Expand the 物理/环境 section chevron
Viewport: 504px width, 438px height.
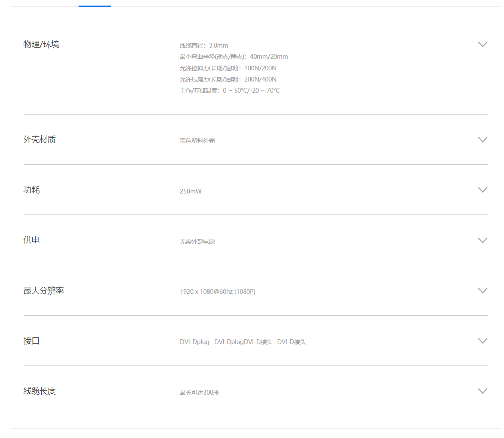point(483,44)
